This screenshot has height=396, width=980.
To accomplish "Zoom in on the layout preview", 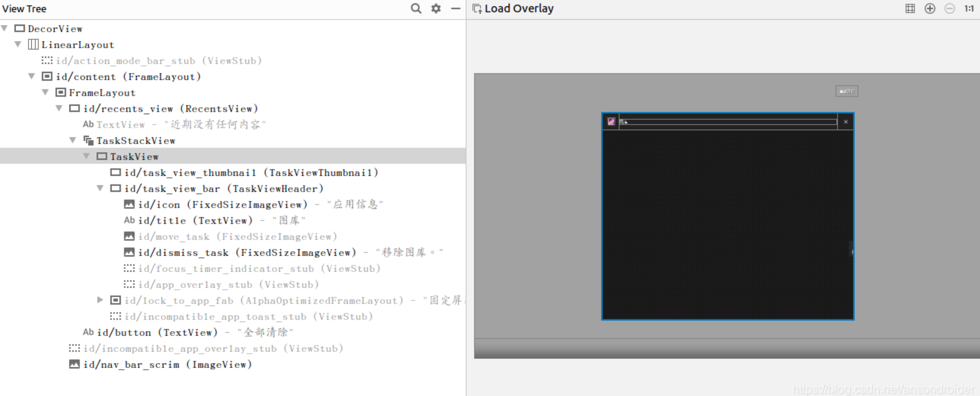I will tap(930, 8).
